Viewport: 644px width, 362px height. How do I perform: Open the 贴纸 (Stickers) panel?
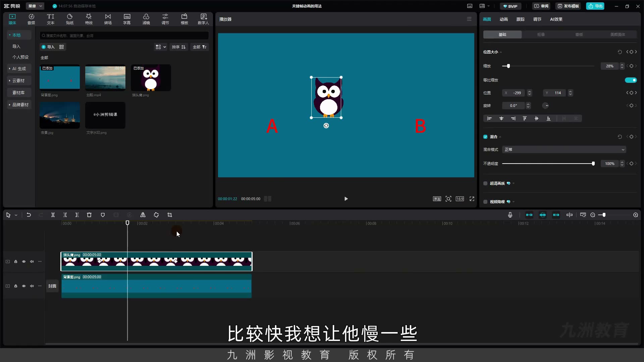click(69, 19)
